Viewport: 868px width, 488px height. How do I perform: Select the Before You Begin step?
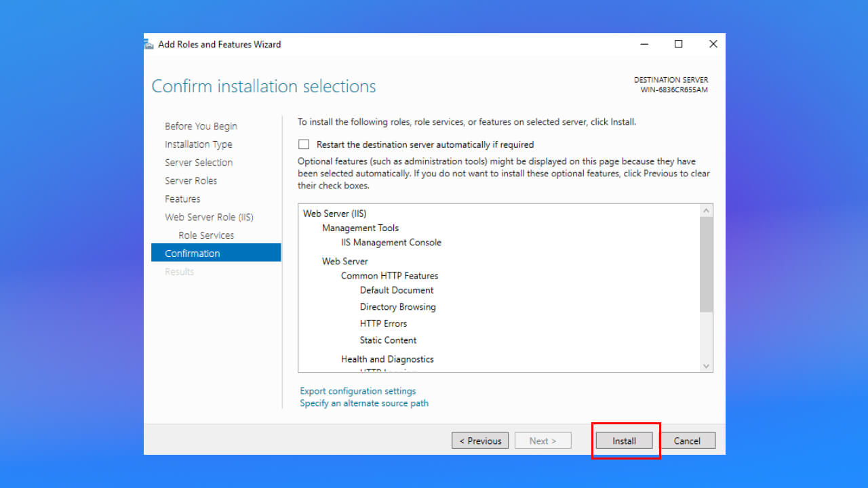201,126
